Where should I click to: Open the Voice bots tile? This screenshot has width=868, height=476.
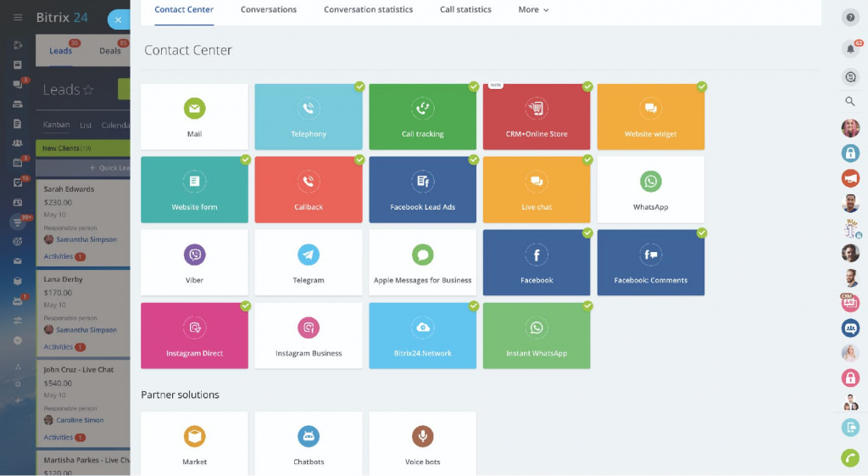coord(422,445)
